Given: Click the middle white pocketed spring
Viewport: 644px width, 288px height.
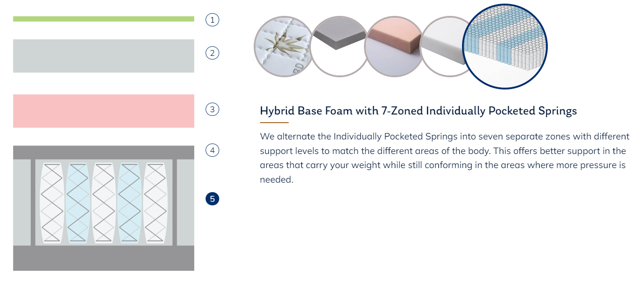Looking at the screenshot, I should [x=103, y=202].
